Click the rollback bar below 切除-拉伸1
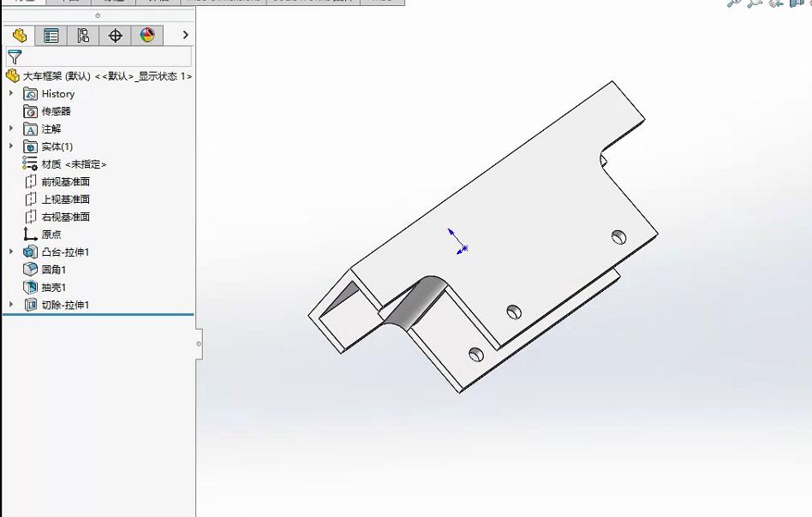 coord(99,314)
